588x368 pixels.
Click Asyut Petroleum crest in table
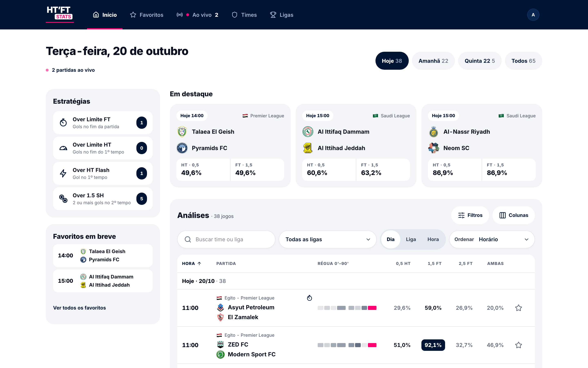220,307
